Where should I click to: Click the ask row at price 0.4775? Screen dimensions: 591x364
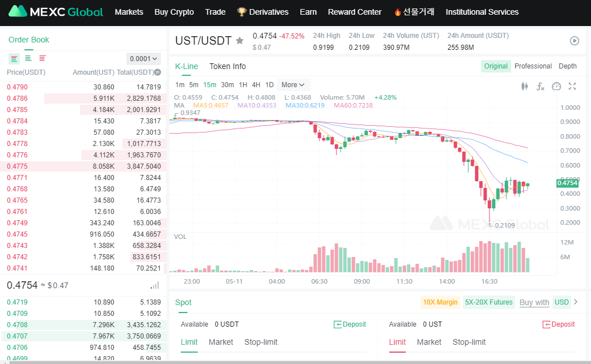coord(83,166)
